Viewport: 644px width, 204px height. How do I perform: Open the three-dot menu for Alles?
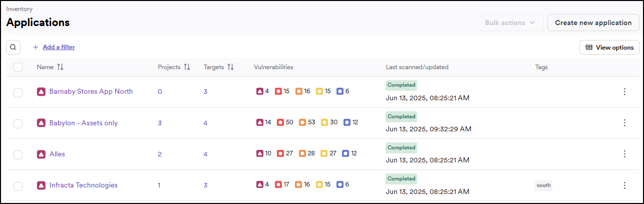click(x=624, y=154)
